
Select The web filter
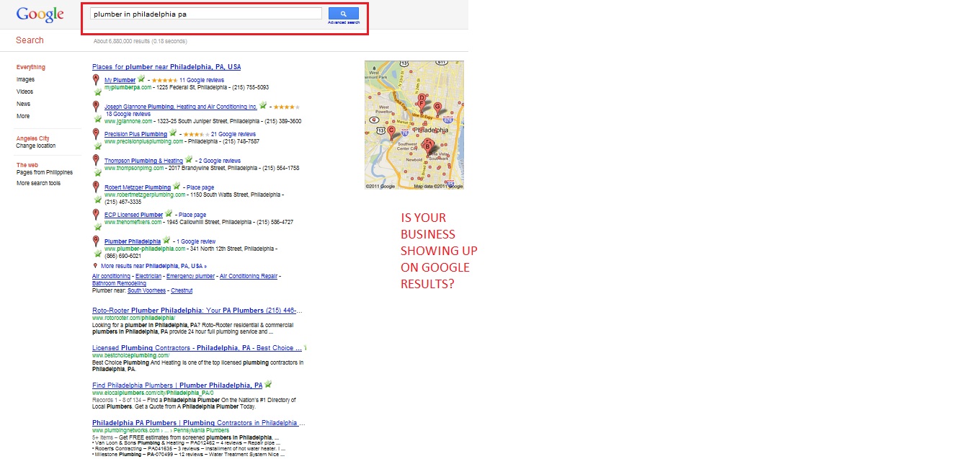click(27, 165)
